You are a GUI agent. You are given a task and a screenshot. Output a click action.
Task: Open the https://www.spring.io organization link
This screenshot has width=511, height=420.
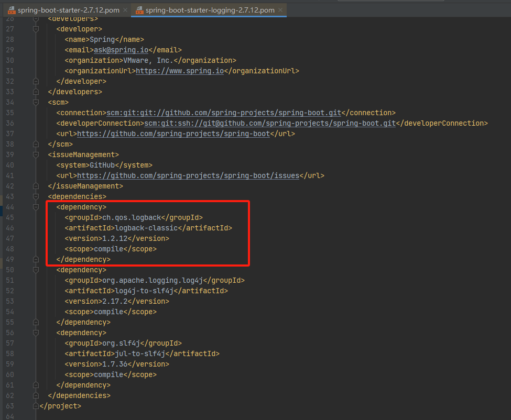(180, 71)
